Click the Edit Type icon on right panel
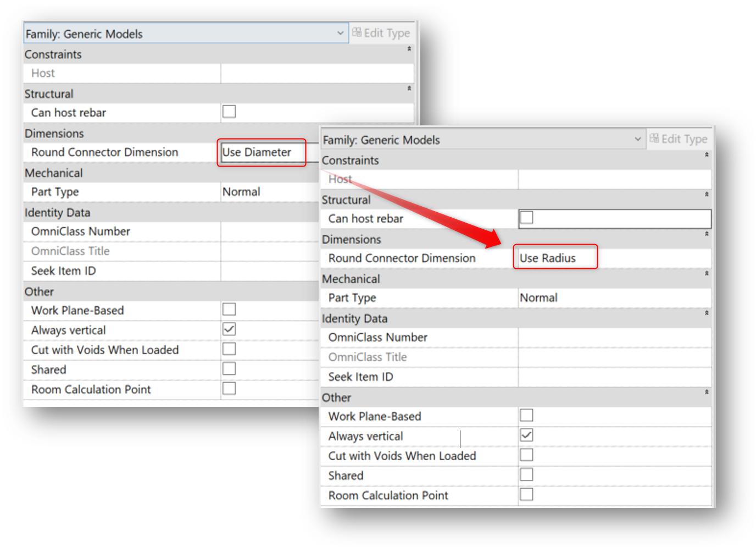The image size is (756, 547). click(x=654, y=139)
